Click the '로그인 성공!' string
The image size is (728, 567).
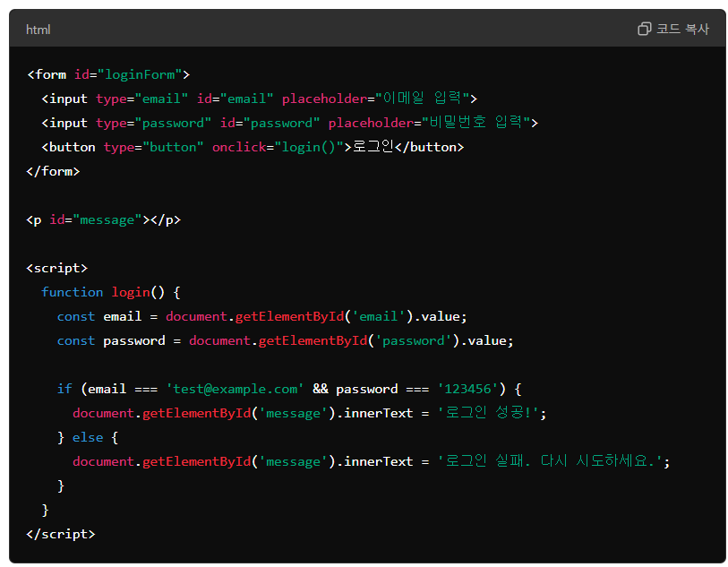click(x=488, y=412)
